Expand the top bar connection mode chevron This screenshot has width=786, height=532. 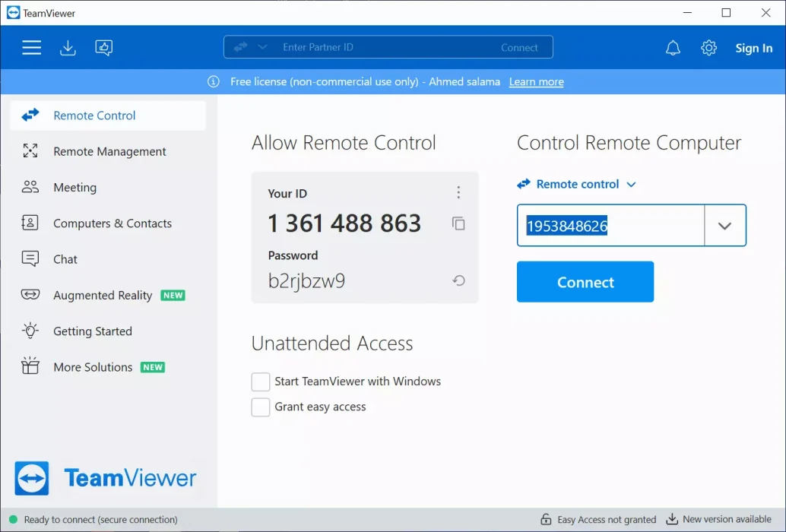click(x=262, y=47)
